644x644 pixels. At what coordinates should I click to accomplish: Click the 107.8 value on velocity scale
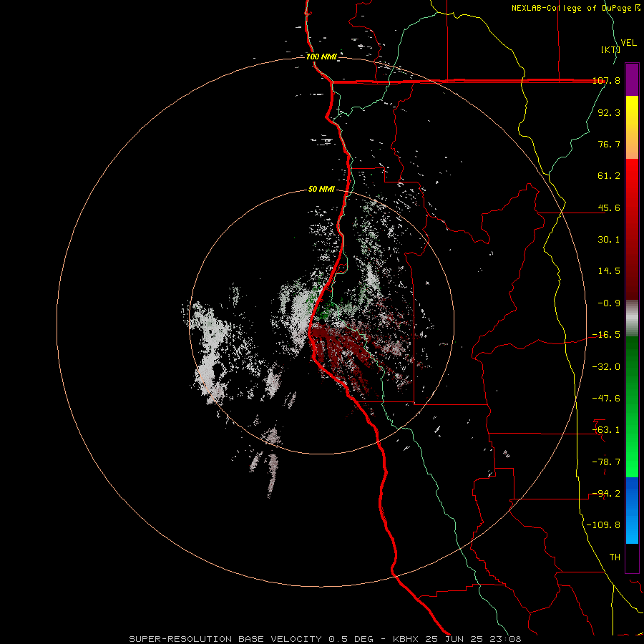[606, 81]
